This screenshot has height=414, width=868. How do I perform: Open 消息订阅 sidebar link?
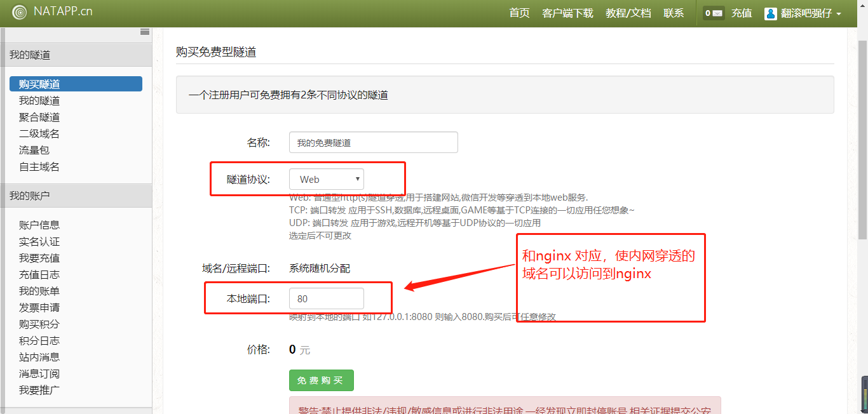point(39,373)
